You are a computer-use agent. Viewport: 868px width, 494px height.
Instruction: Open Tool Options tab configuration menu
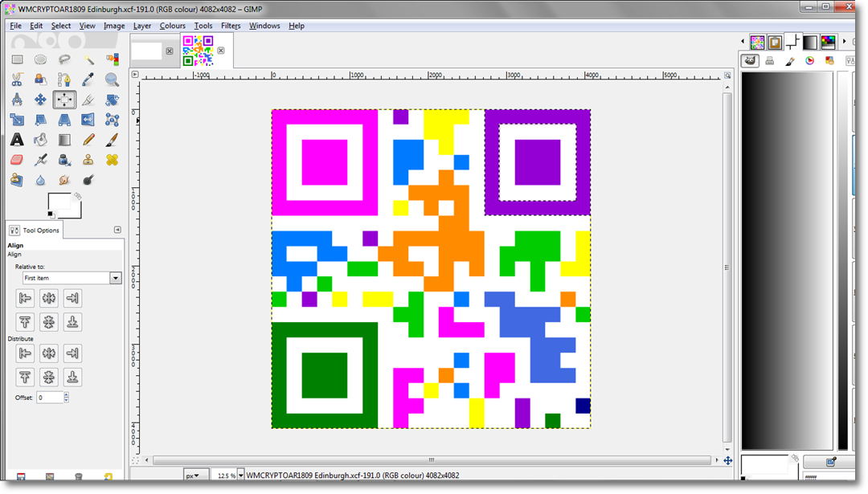(x=117, y=230)
